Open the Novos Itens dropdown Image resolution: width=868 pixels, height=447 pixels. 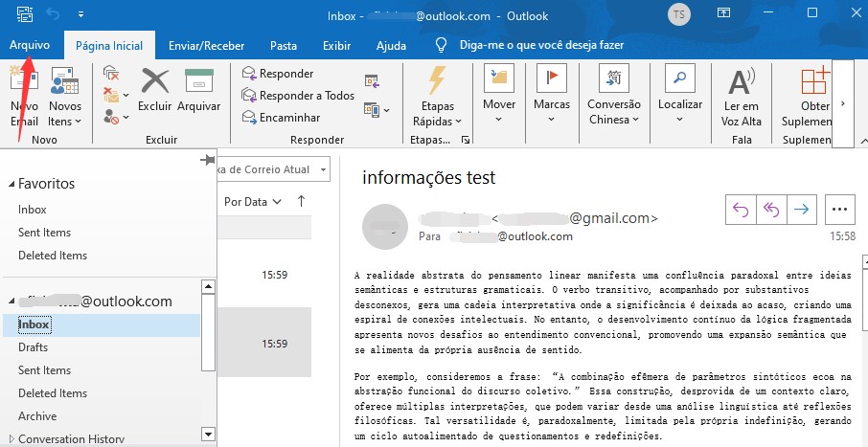point(65,97)
